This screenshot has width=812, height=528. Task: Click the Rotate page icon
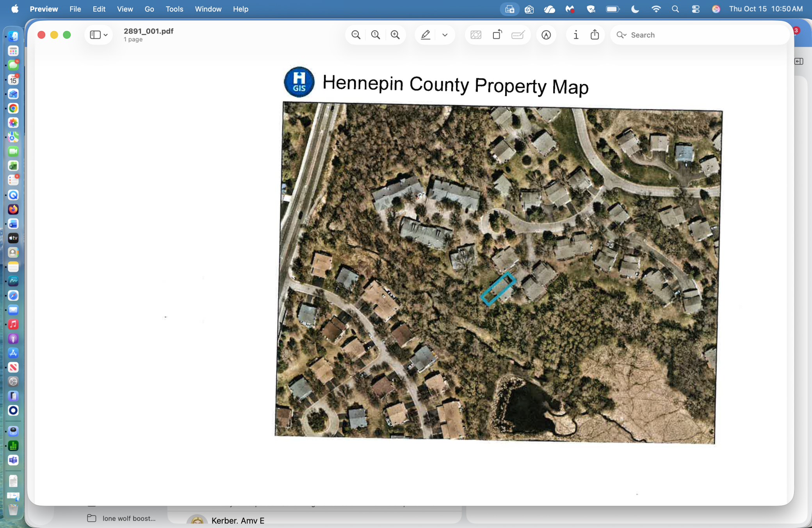(497, 35)
